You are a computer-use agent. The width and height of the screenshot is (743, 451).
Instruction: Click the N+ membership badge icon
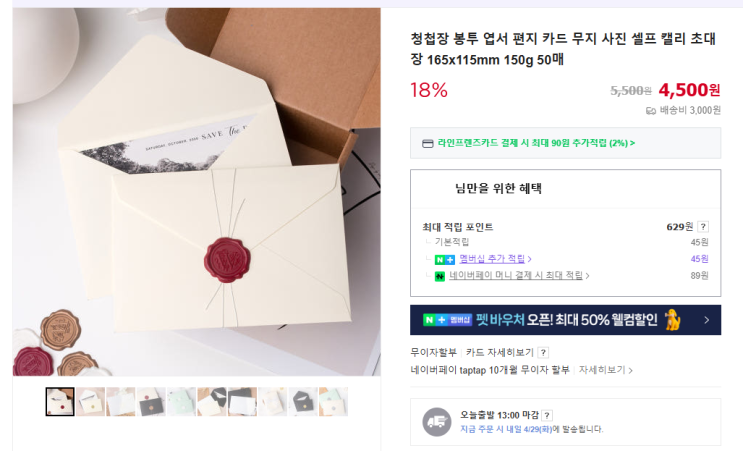[444, 259]
